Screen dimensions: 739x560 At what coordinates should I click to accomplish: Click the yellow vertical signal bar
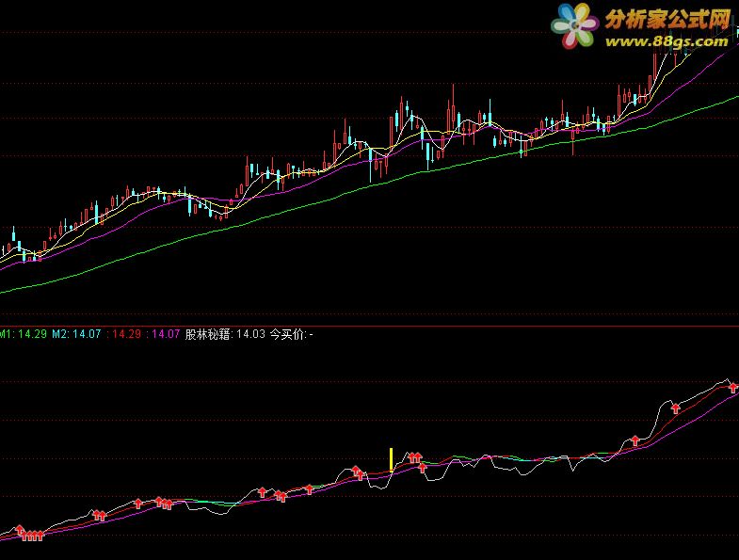392,459
